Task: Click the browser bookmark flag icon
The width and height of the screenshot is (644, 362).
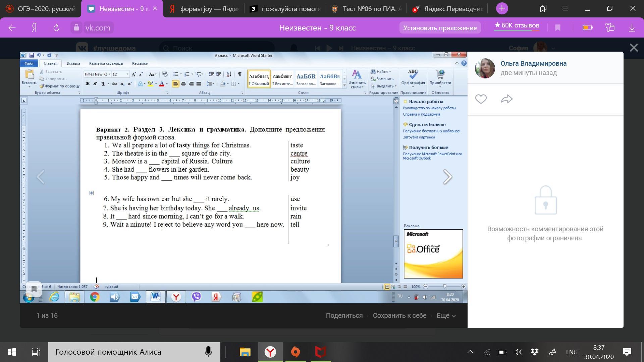Action: 558,28
